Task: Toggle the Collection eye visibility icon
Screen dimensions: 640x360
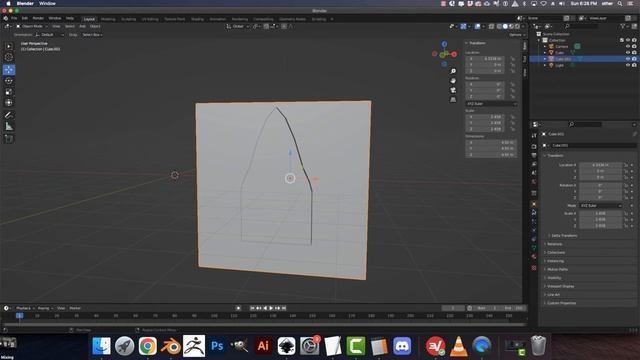Action: tap(628, 40)
